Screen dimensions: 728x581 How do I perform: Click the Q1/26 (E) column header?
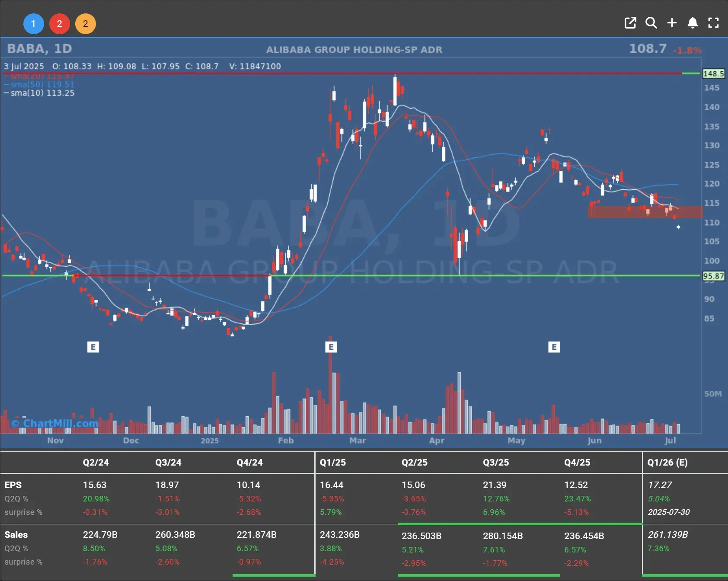[667, 463]
